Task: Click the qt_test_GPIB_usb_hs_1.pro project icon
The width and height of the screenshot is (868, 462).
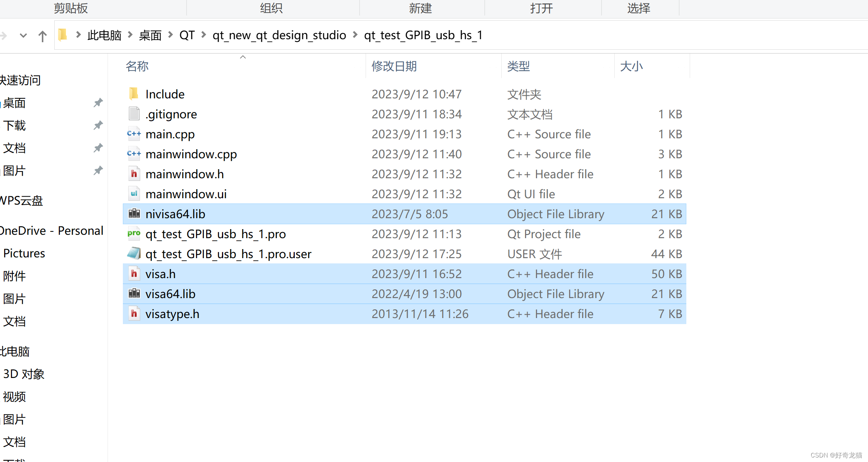Action: point(134,234)
